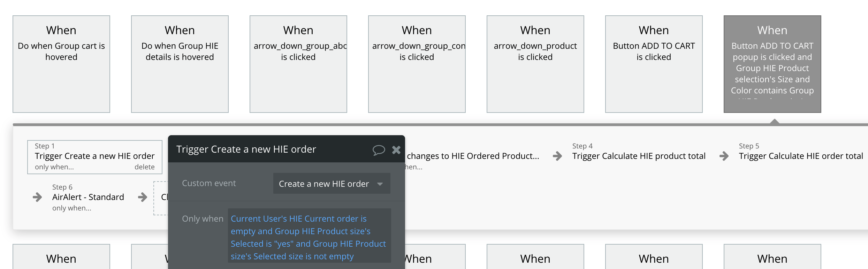The width and height of the screenshot is (868, 269).
Task: Open Button ADD TO CART is clicked event
Action: point(654,64)
